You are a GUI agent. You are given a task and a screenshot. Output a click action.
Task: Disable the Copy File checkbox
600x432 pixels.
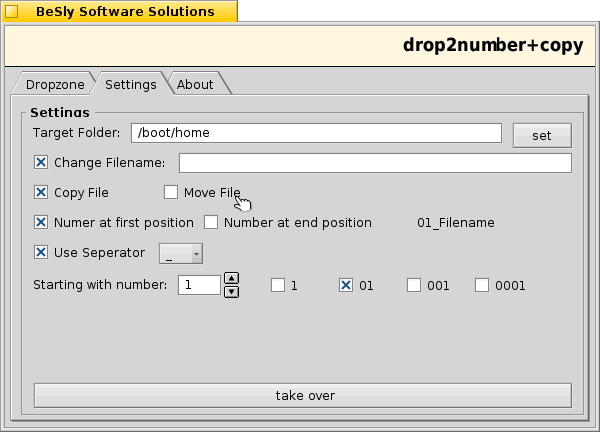pos(41,192)
